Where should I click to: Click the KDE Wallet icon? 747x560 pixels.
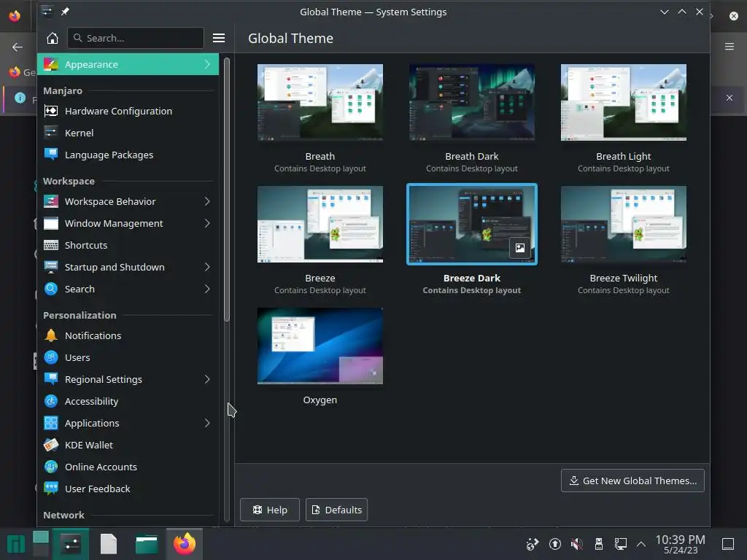[x=51, y=446]
